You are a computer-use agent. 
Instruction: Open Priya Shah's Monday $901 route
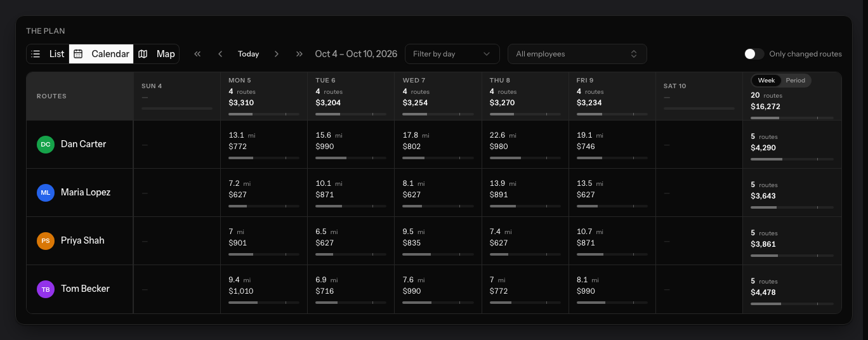click(264, 241)
